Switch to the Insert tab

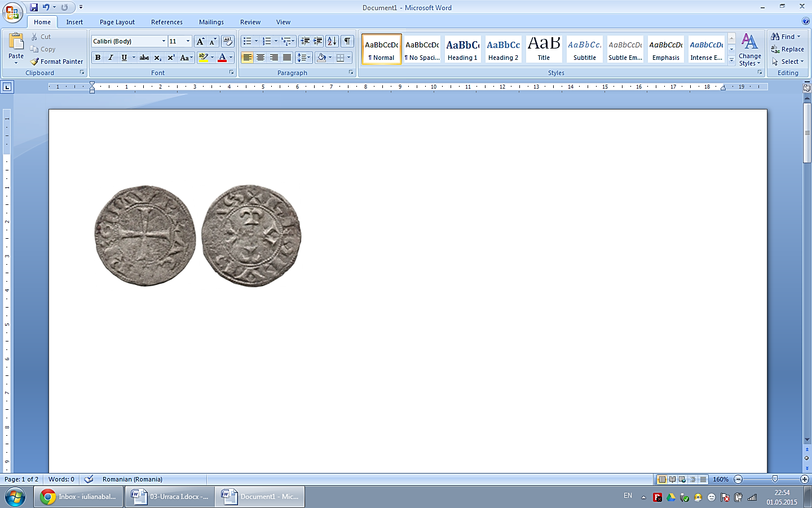click(74, 22)
